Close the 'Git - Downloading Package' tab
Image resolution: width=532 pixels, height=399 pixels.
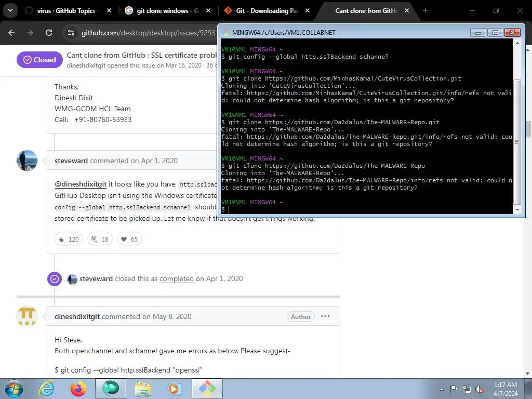[x=308, y=11]
